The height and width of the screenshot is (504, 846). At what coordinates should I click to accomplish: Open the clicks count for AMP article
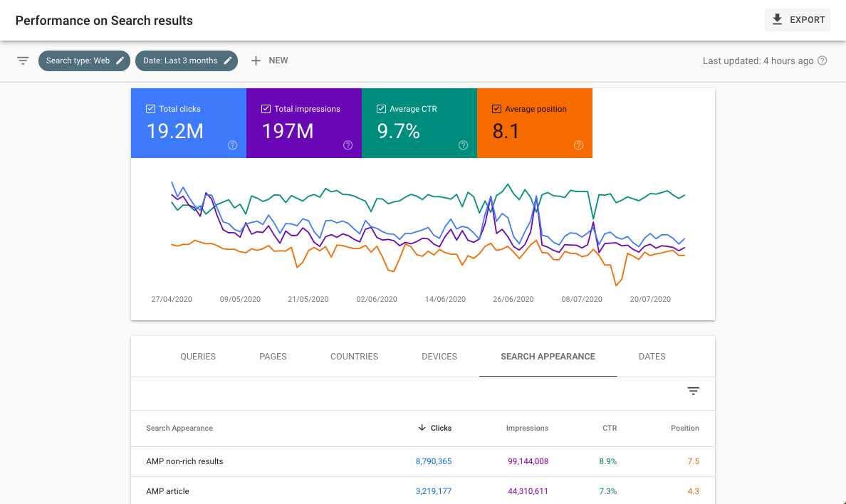coord(434,491)
